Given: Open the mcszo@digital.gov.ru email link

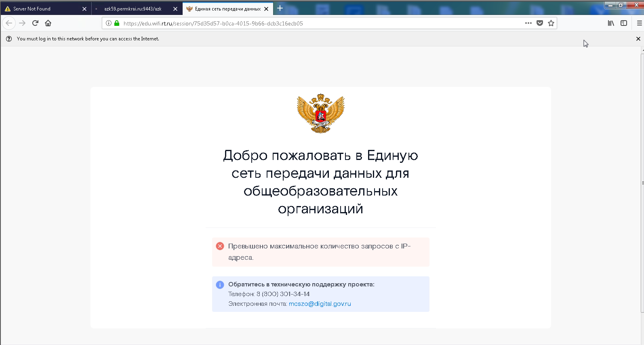Looking at the screenshot, I should [x=320, y=304].
